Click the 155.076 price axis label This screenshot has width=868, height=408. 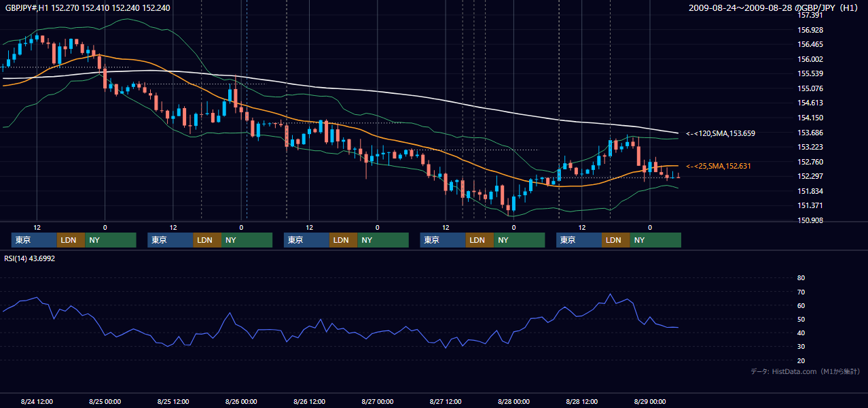click(810, 88)
